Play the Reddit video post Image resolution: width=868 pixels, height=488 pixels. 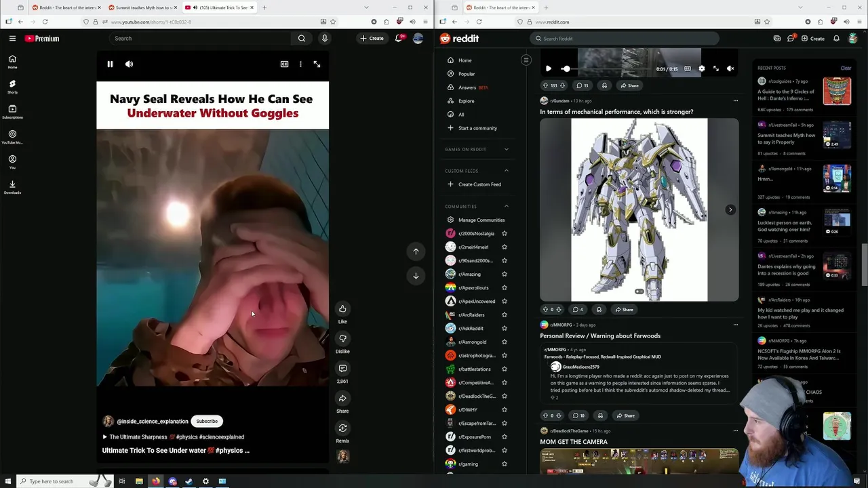(548, 68)
